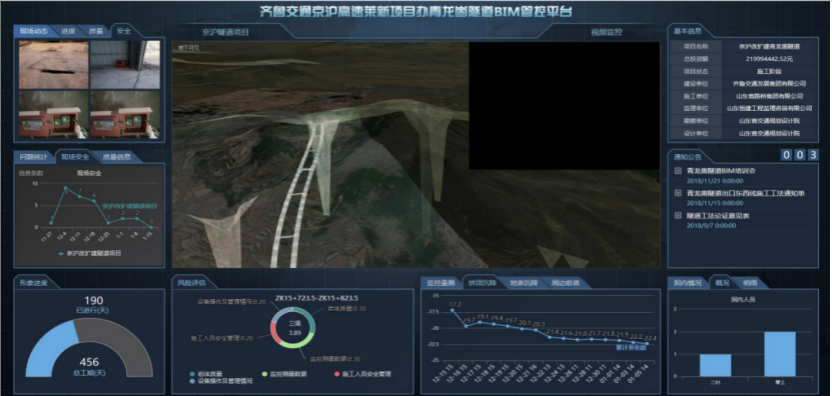Select the 质量信息 tab

pyautogui.click(x=116, y=157)
